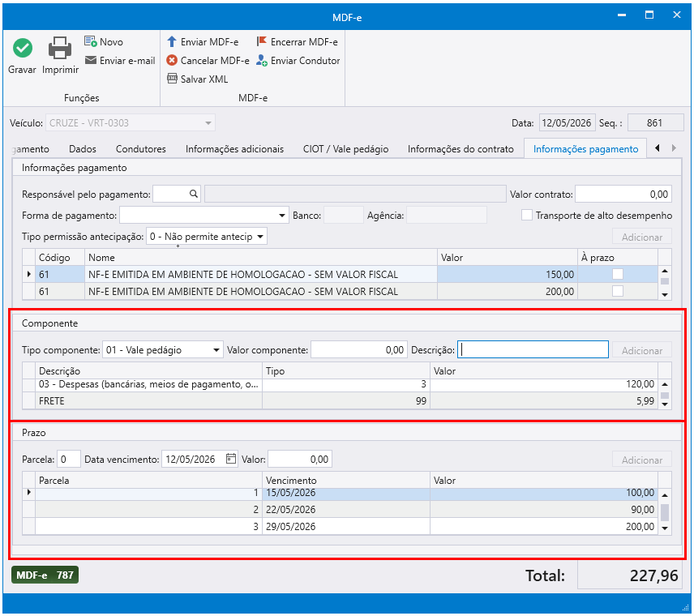This screenshot has height=616, width=694.
Task: Click the Cancelar MDF-e red X icon
Action: pyautogui.click(x=172, y=60)
